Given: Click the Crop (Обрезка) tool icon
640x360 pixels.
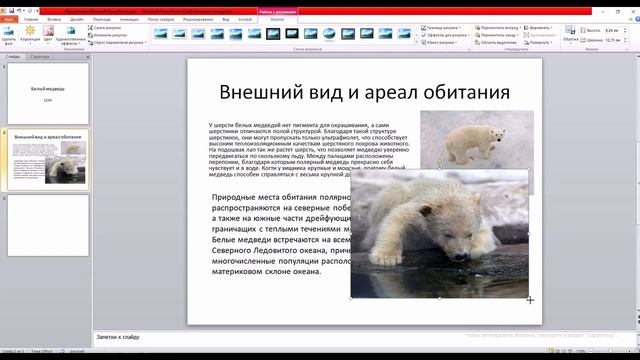Looking at the screenshot, I should point(570,30).
